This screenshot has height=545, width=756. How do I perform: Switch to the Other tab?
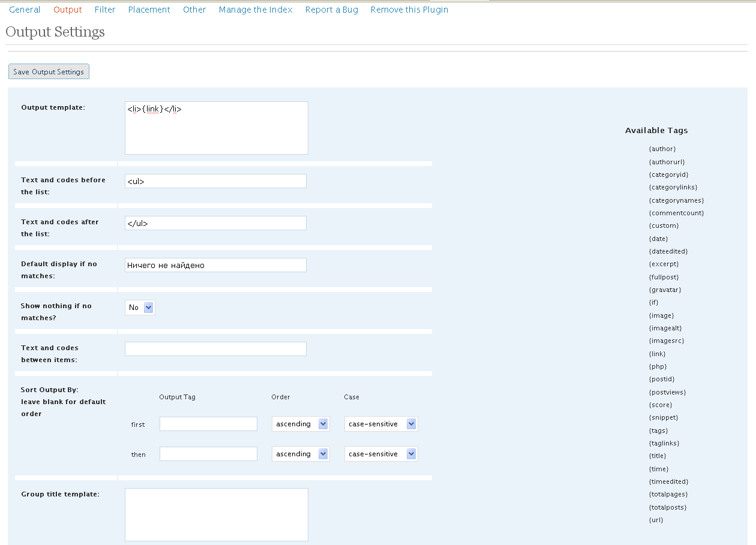tap(194, 10)
